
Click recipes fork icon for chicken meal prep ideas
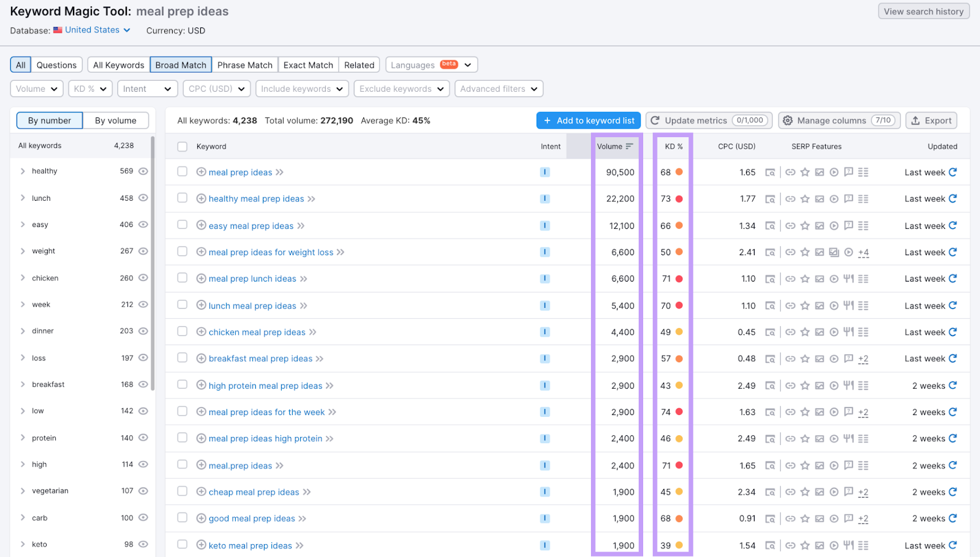(848, 332)
